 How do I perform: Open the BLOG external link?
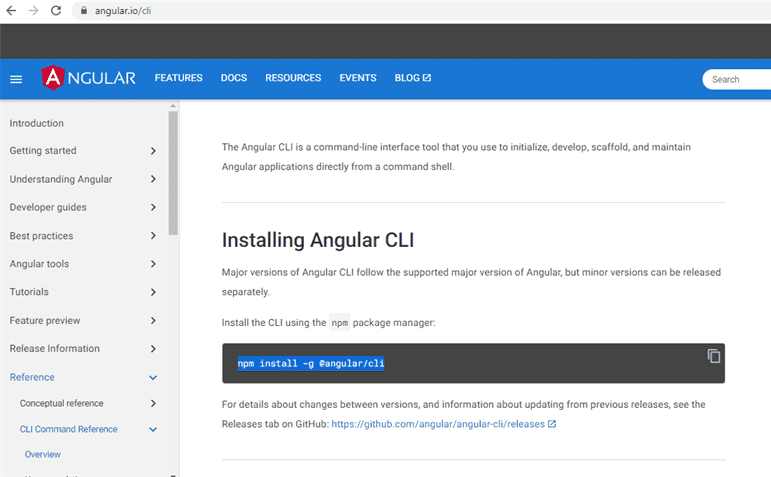point(413,78)
